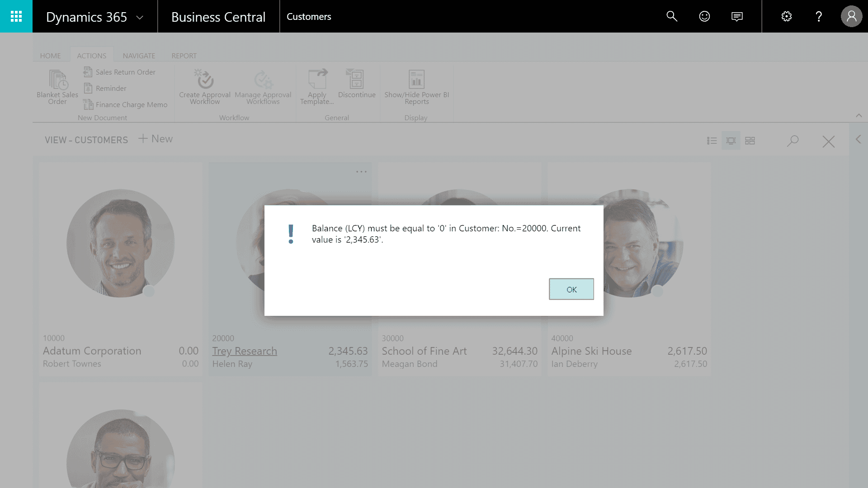Image resolution: width=868 pixels, height=488 pixels.
Task: Open the app launcher waffle icon
Action: tap(16, 16)
